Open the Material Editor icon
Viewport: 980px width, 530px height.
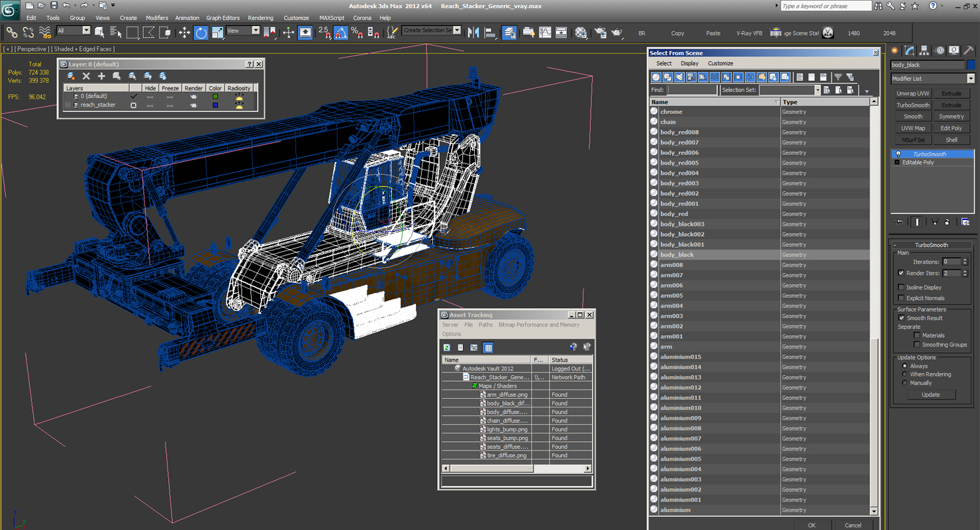pyautogui.click(x=581, y=32)
